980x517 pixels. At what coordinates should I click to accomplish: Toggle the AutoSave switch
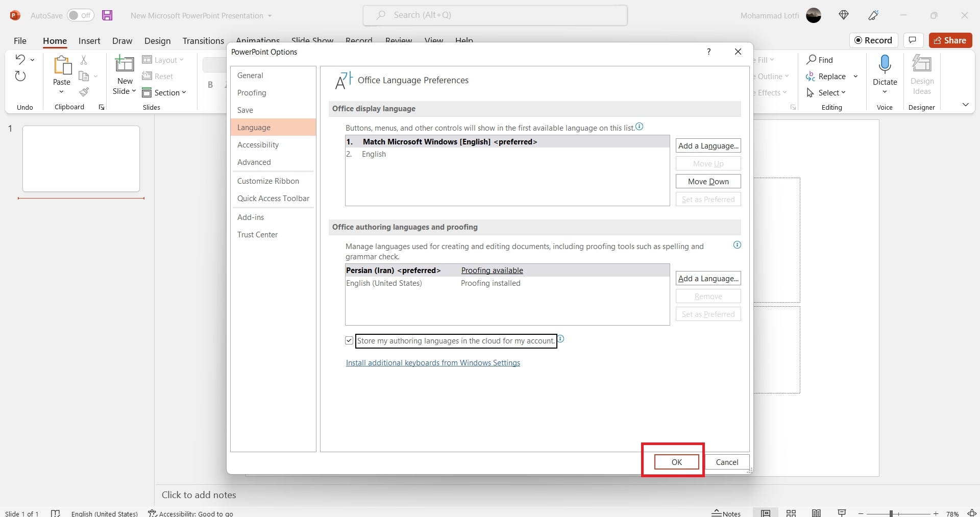click(81, 15)
